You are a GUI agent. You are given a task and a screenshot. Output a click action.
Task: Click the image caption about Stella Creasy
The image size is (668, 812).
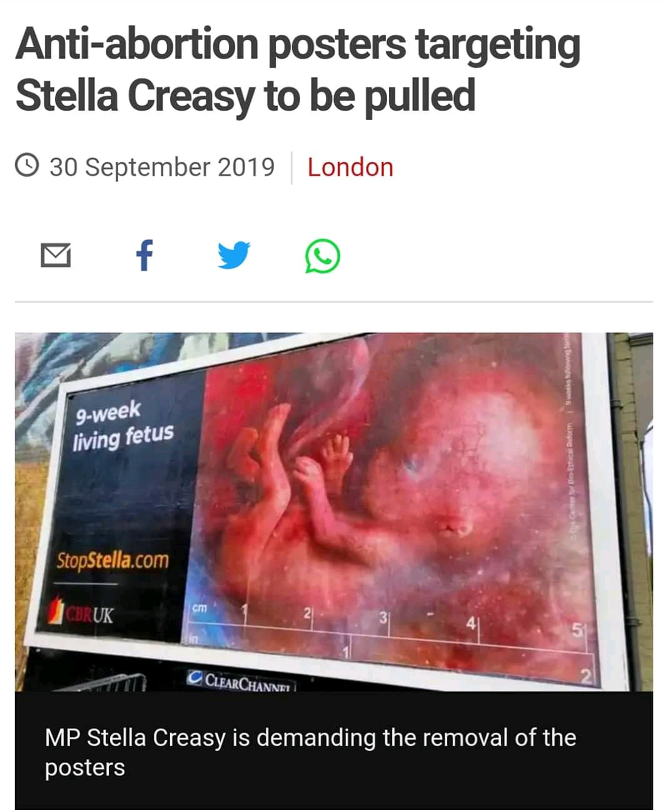point(310,752)
